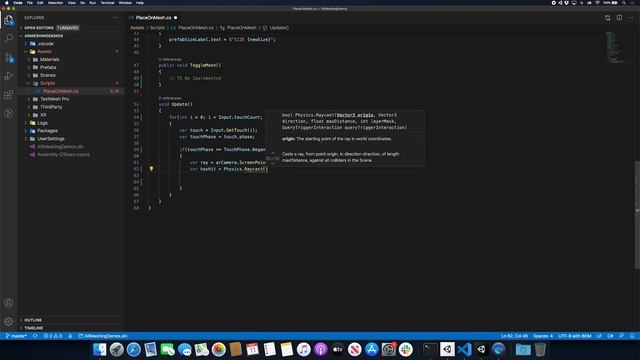Open the Extensions view
Viewport: 640px width, 360px height.
[9, 95]
